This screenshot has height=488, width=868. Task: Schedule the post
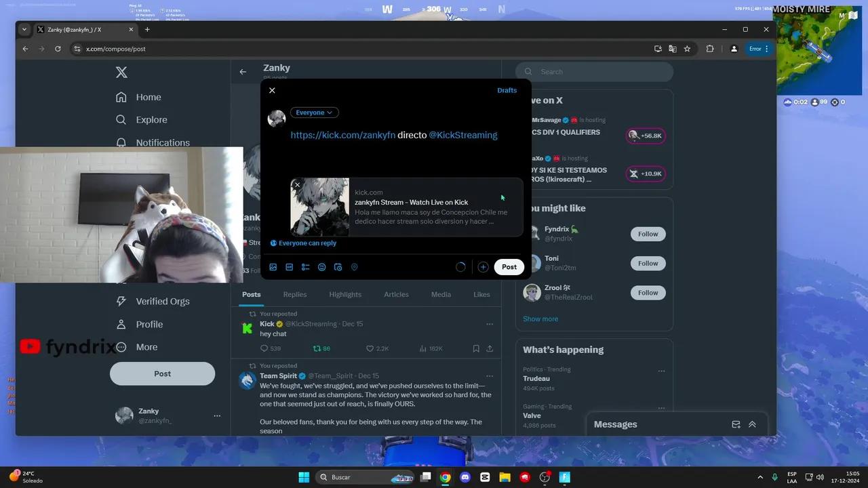[x=338, y=267]
